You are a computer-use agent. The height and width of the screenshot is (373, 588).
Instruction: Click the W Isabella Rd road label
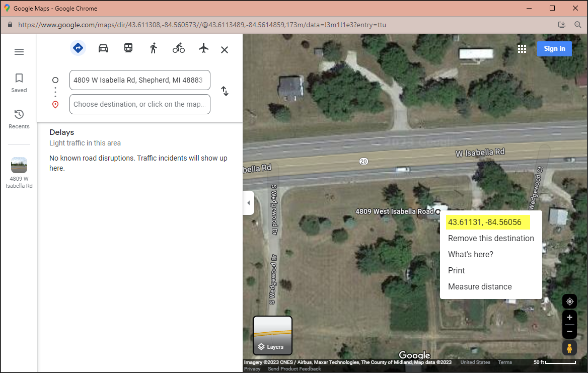coord(480,152)
